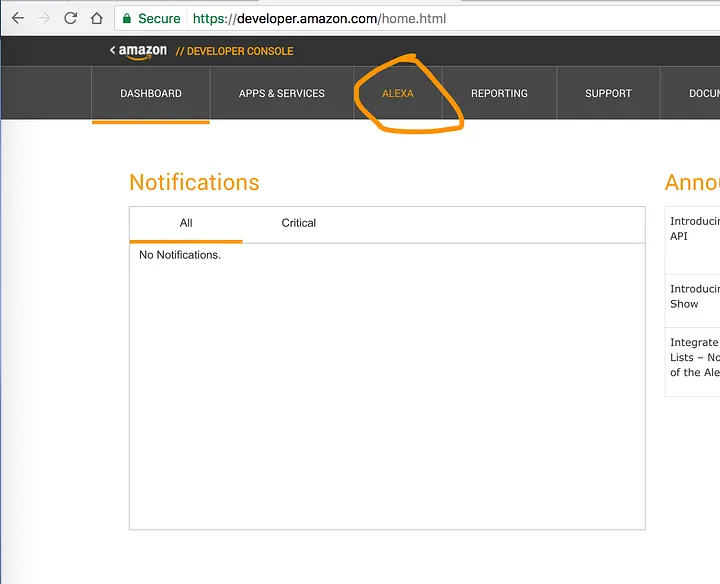
Task: Click the Announcements heading
Action: click(x=692, y=182)
